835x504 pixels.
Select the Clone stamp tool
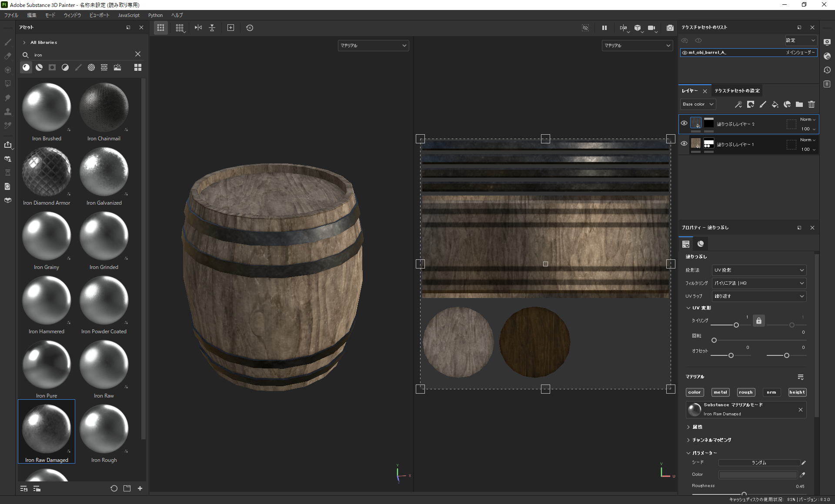pos(8,112)
